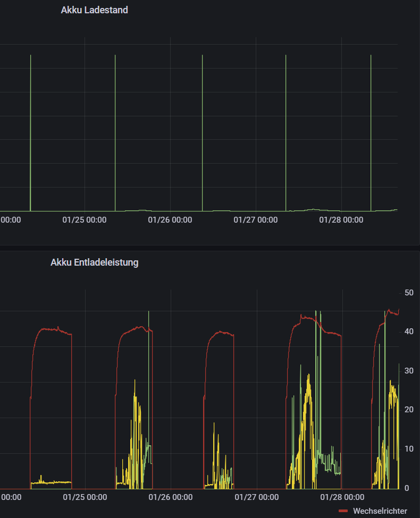Click 01/26 00:00 label in Akku Ladestand chart
This screenshot has width=420, height=518.
(170, 219)
